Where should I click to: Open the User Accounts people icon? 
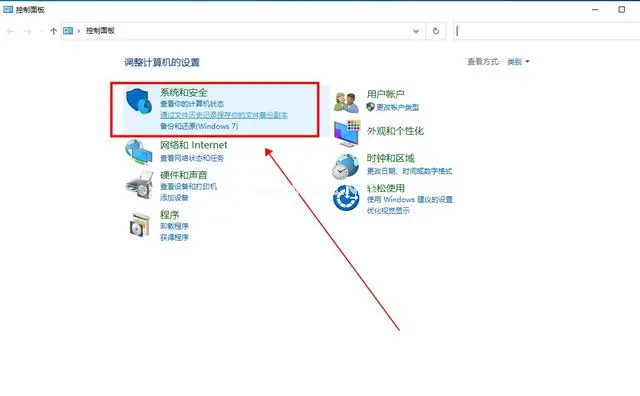[x=346, y=102]
